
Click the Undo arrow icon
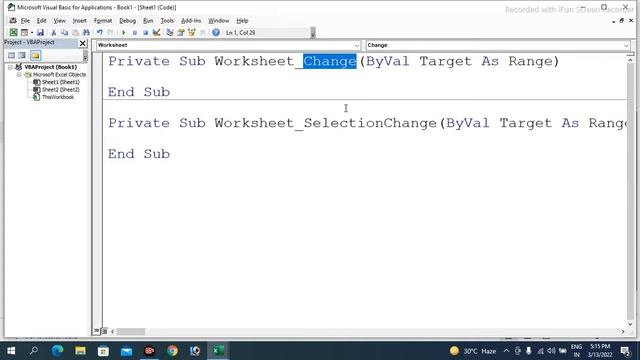(100, 32)
